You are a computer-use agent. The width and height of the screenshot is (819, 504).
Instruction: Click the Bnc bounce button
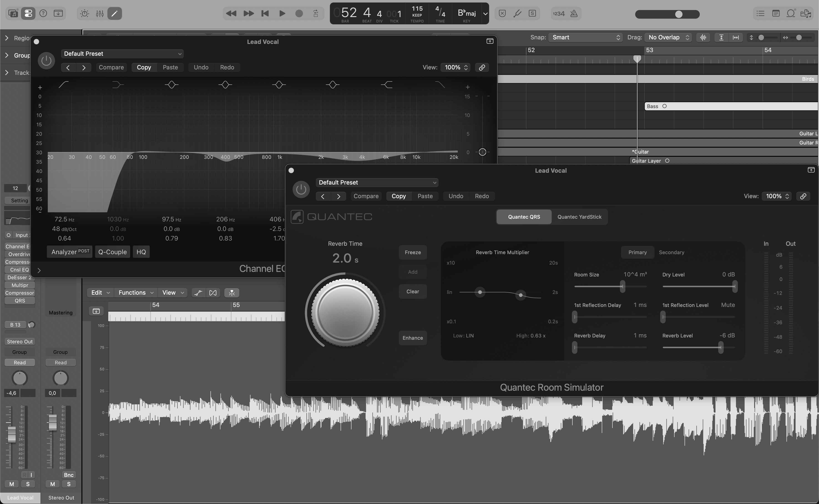pyautogui.click(x=69, y=475)
